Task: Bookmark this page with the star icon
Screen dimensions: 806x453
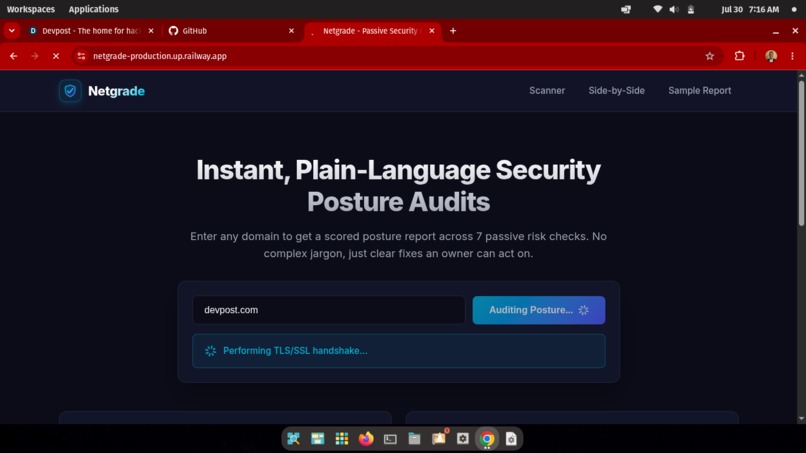Action: (709, 56)
